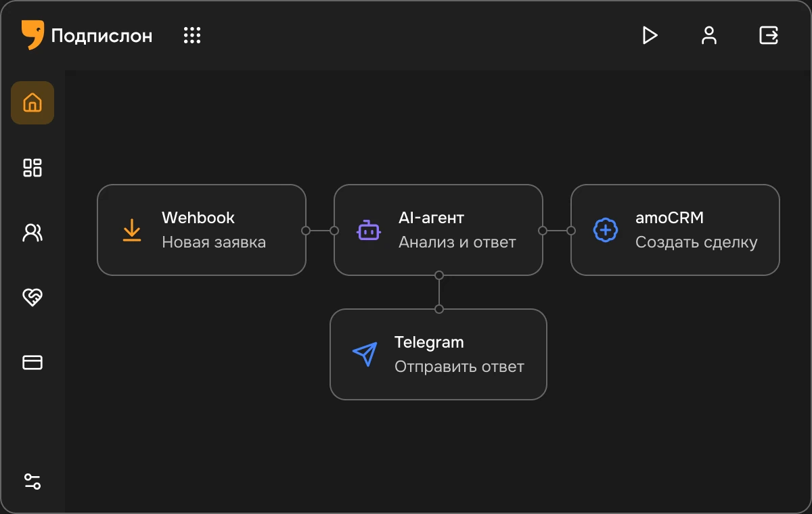
Task: Click the orange download icon in Wehbook node
Action: click(132, 230)
